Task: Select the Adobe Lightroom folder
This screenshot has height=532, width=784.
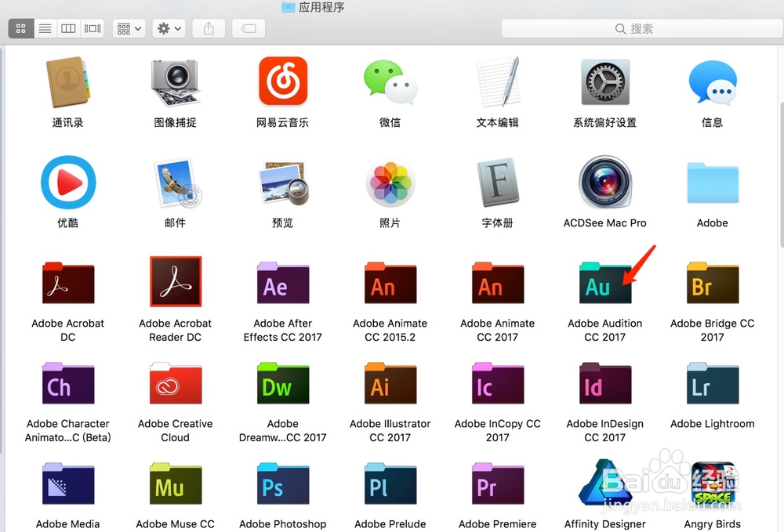Action: [713, 383]
